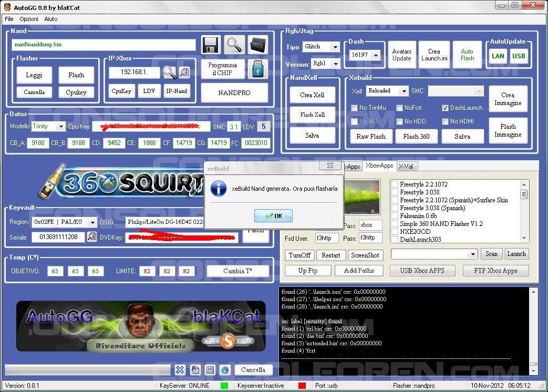Viewport: 548px width, 392px height.
Task: Check the Freestyle 3.058 list item
Action: [395, 192]
